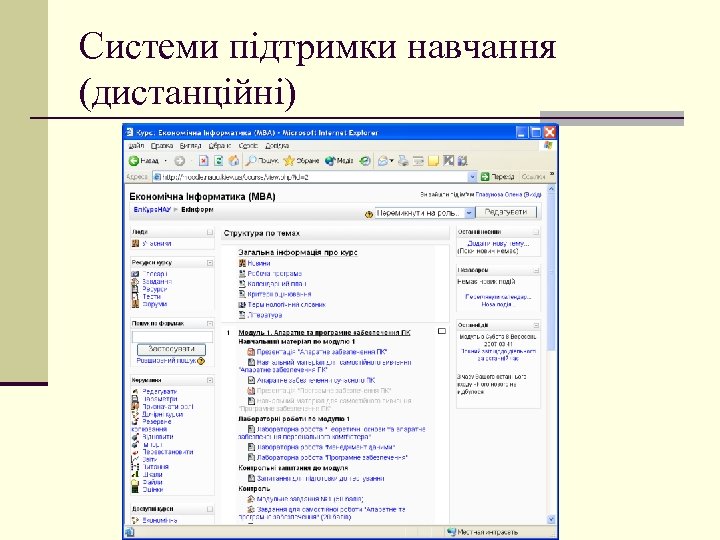Go back with the Назад button
This screenshot has width=720, height=540.
pos(143,161)
